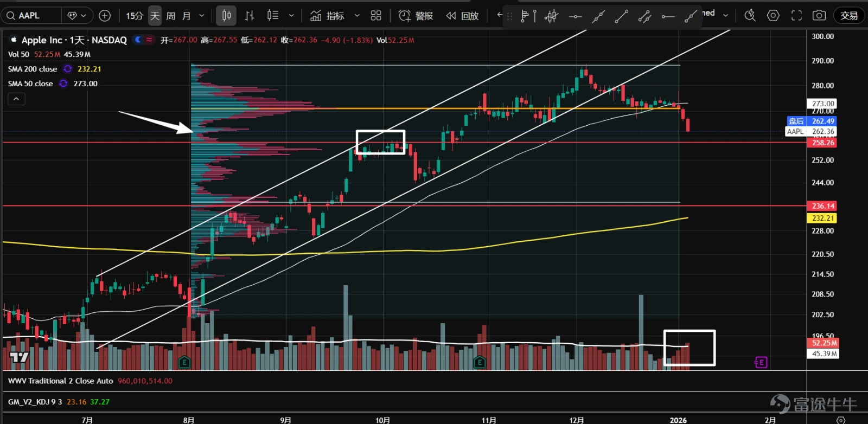Click the WVV Traditional 2 Close Auto legend
The image size is (868, 424).
60,381
